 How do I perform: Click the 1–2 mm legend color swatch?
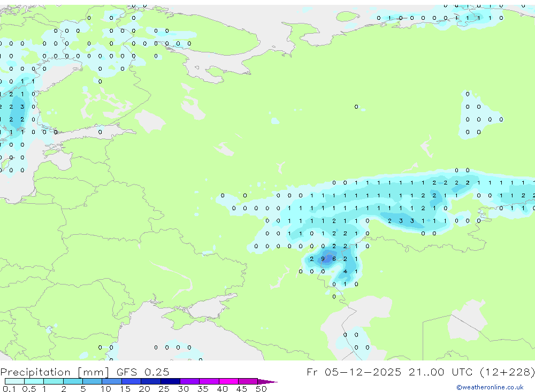(x=53, y=381)
